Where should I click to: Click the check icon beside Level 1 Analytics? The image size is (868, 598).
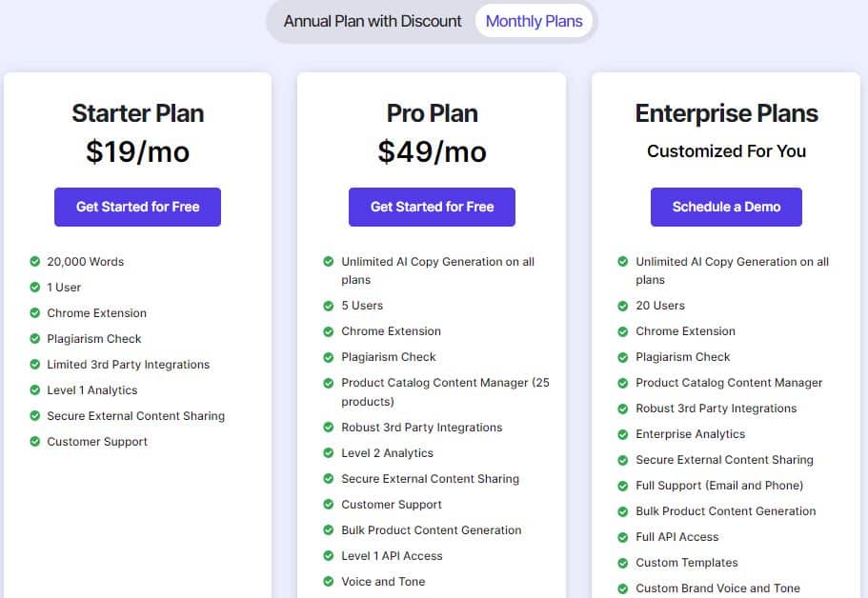(x=35, y=390)
